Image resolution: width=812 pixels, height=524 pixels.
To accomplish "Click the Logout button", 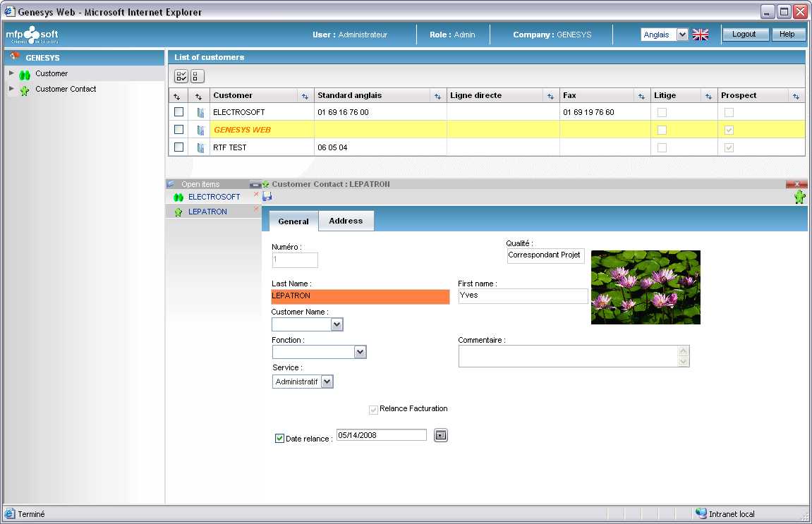I will [744, 34].
